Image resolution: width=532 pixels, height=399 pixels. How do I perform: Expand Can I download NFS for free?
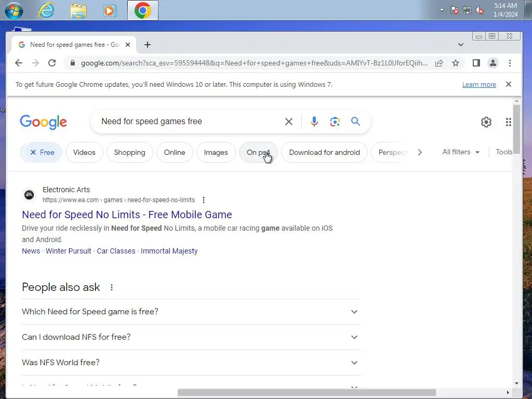[x=191, y=337]
